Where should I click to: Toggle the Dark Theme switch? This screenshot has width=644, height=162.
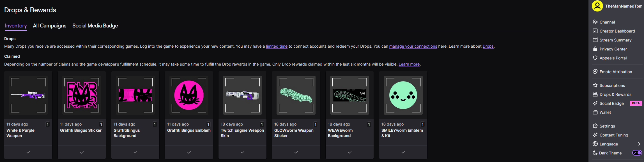(637, 153)
